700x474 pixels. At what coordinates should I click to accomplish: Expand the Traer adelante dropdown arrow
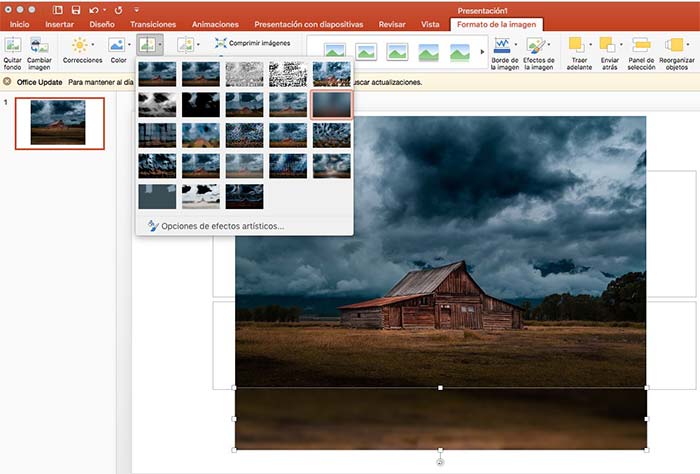point(590,45)
